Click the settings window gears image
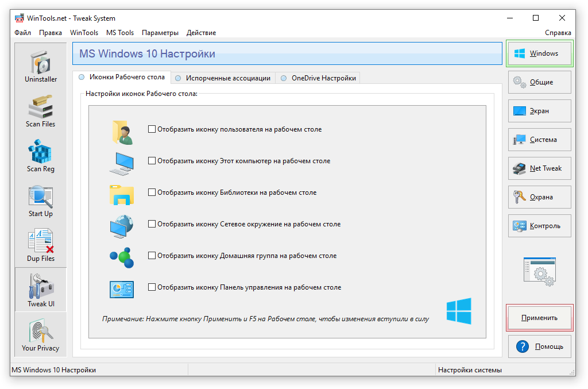The height and width of the screenshot is (389, 588). [x=540, y=272]
